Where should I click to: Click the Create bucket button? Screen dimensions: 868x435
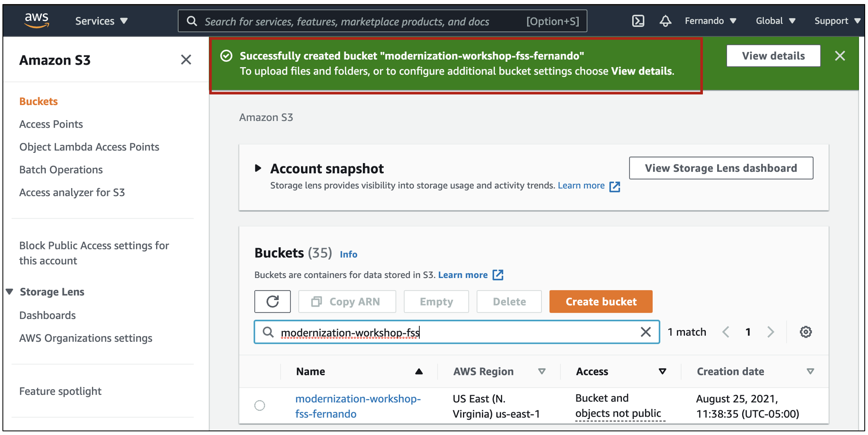[601, 302]
